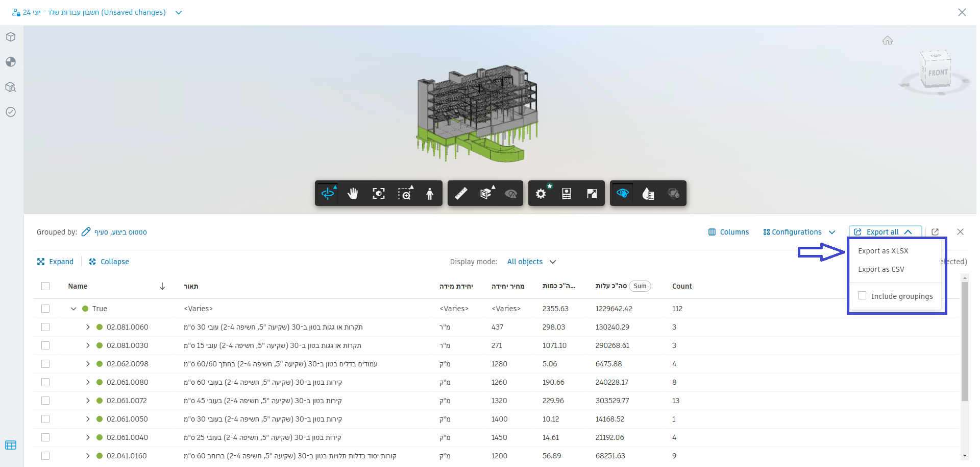Enable the Include groupings checkbox
Viewport: 980px width, 467px height.
[x=863, y=296]
